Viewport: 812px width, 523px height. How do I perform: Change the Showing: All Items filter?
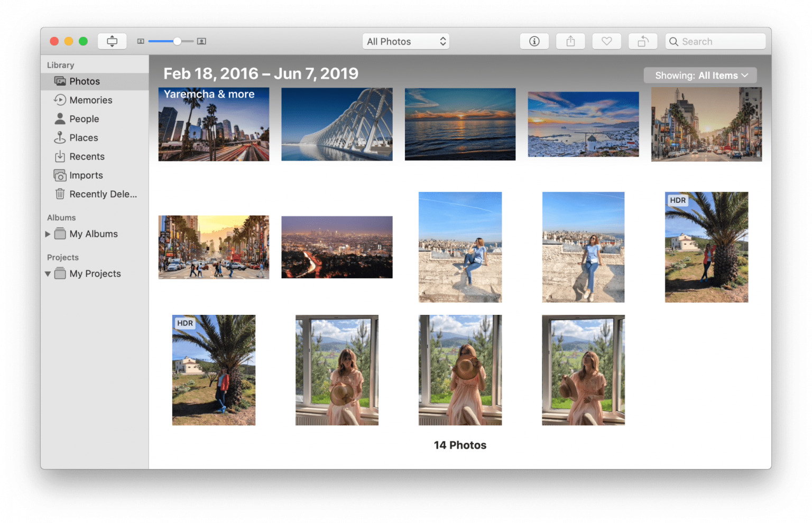699,75
